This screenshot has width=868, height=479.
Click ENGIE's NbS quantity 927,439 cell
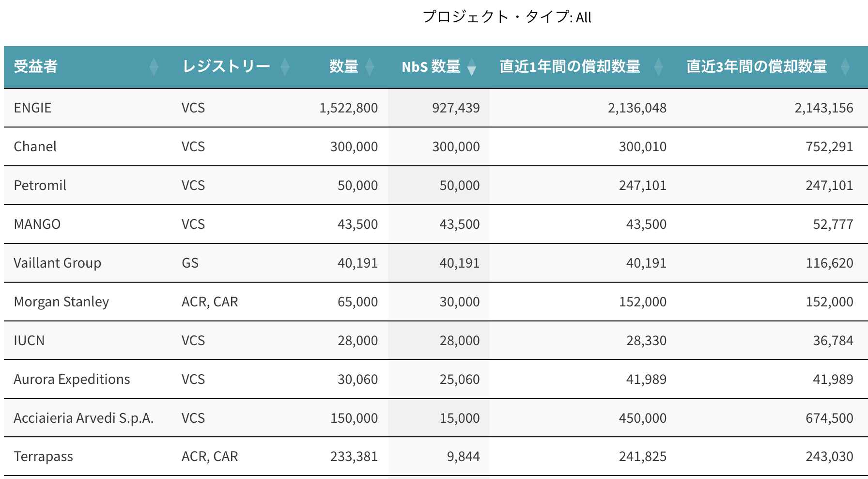[x=455, y=108]
